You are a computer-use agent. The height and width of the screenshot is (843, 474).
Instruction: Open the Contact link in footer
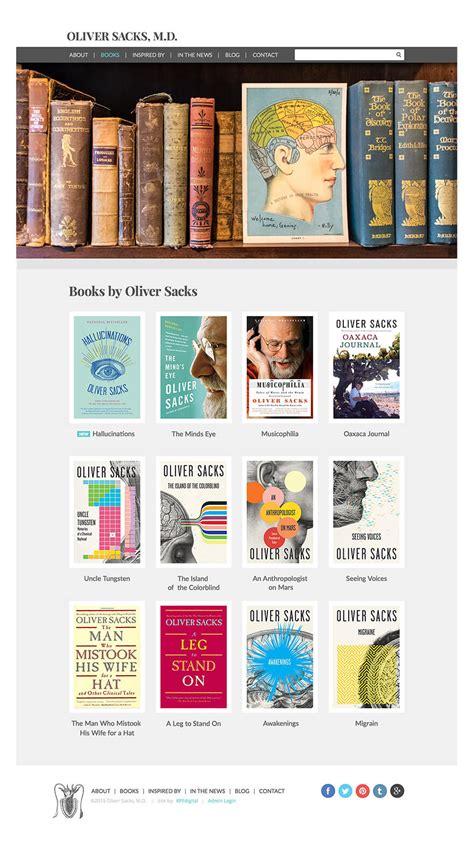click(x=272, y=791)
